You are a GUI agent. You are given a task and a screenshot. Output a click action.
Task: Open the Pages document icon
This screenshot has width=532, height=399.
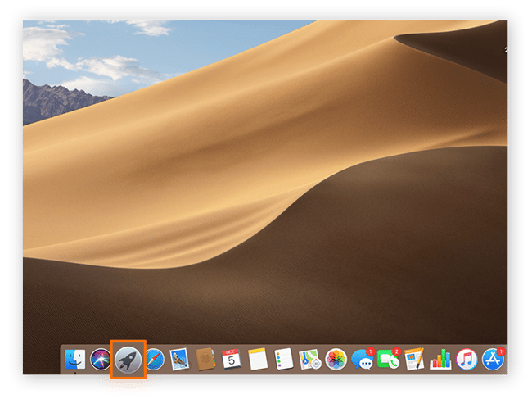pos(415,360)
